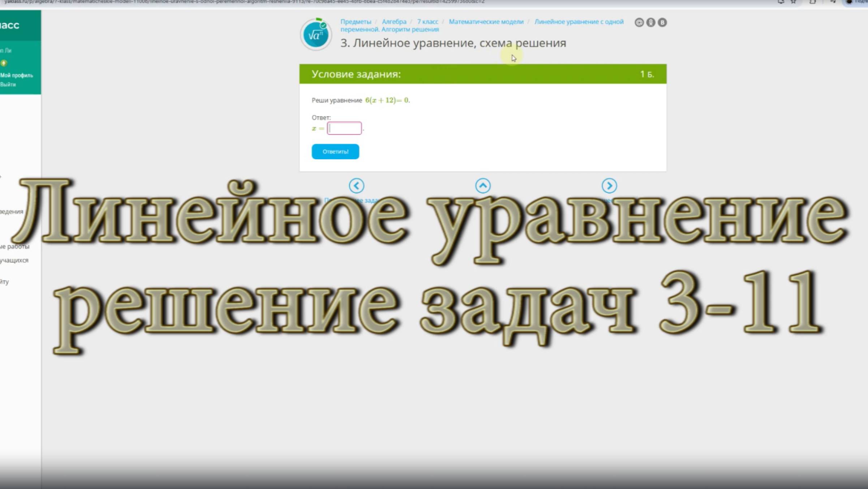
Task: Click the algebra subject round logo
Action: (x=316, y=35)
